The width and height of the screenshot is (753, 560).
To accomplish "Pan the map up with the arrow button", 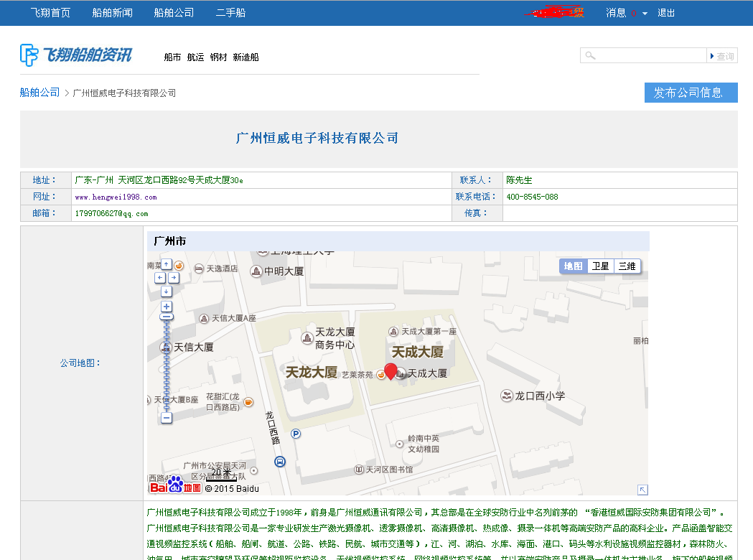I will pos(167,264).
